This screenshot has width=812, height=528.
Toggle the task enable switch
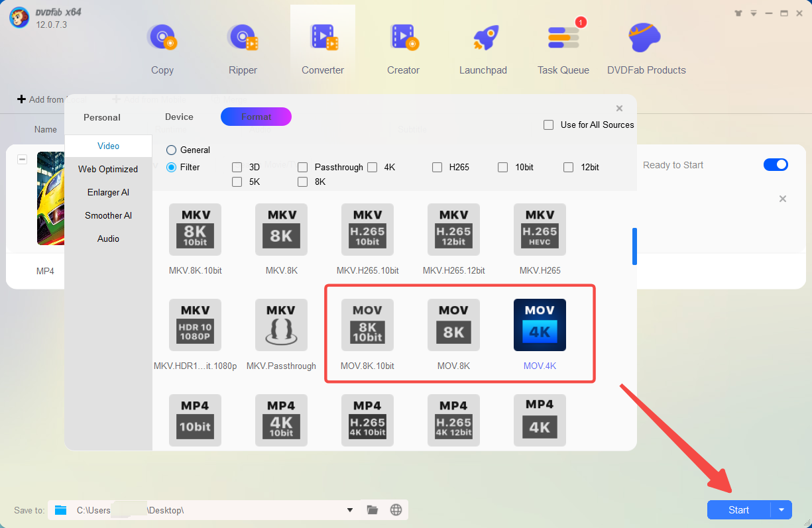click(776, 165)
